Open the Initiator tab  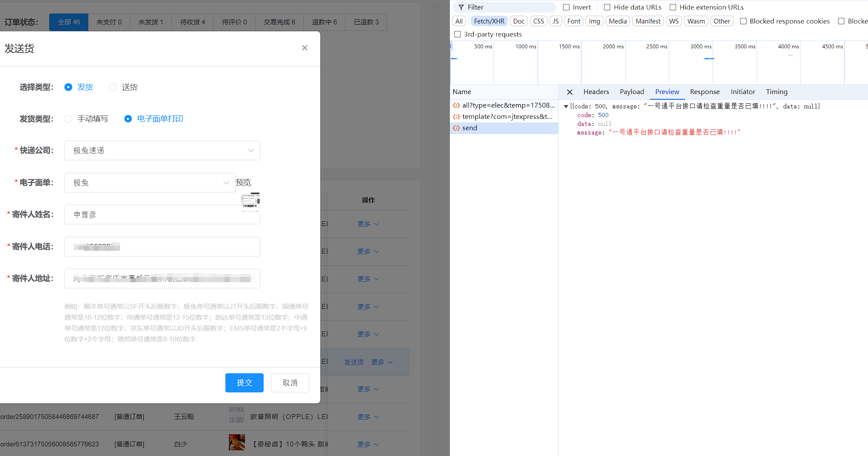[743, 92]
